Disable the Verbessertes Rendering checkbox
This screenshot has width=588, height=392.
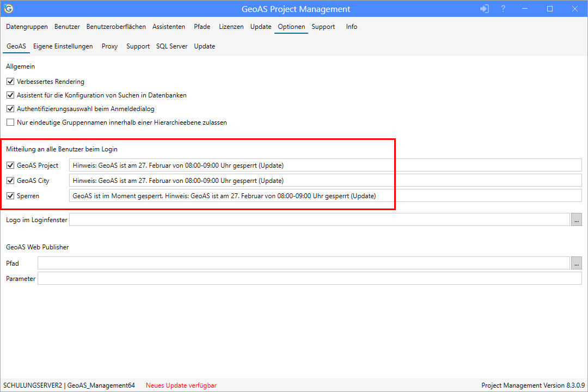pos(10,81)
